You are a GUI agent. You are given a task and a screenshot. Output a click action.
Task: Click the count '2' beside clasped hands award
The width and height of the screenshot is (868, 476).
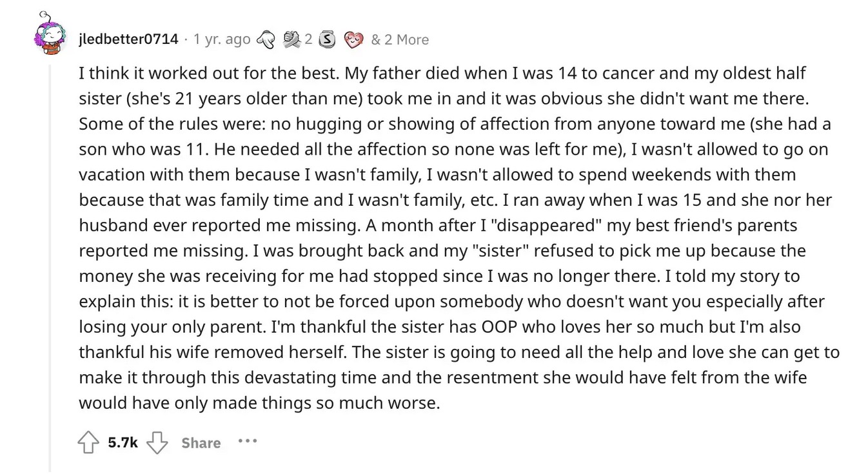(x=308, y=39)
